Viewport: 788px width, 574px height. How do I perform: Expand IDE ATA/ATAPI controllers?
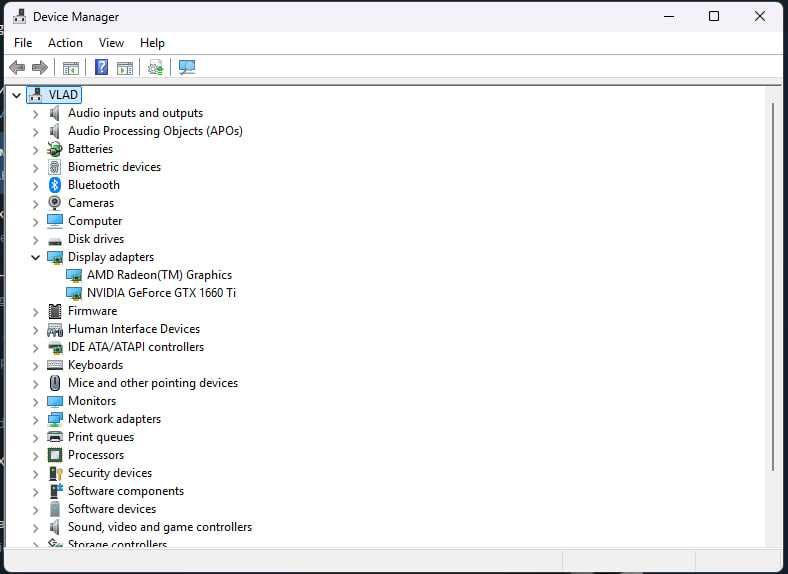point(35,347)
